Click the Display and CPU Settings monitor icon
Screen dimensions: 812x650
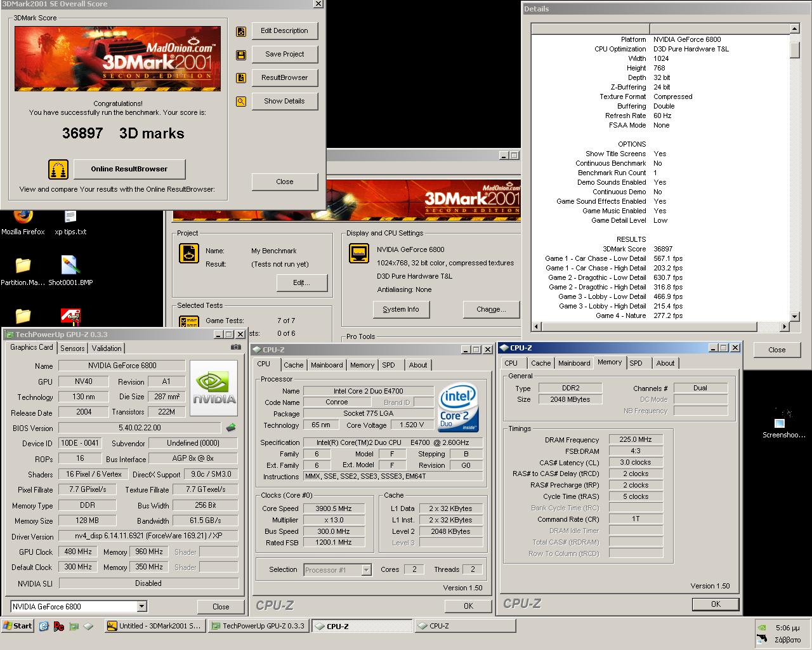click(359, 253)
